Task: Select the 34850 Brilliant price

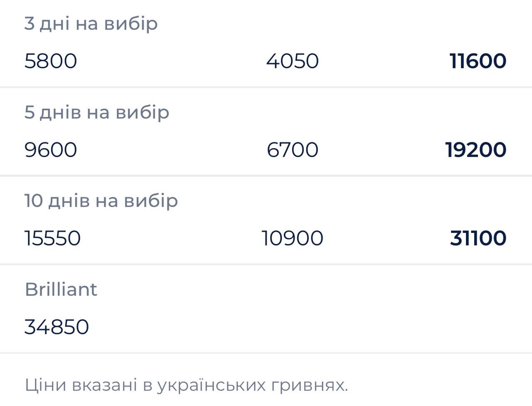Action: (57, 327)
